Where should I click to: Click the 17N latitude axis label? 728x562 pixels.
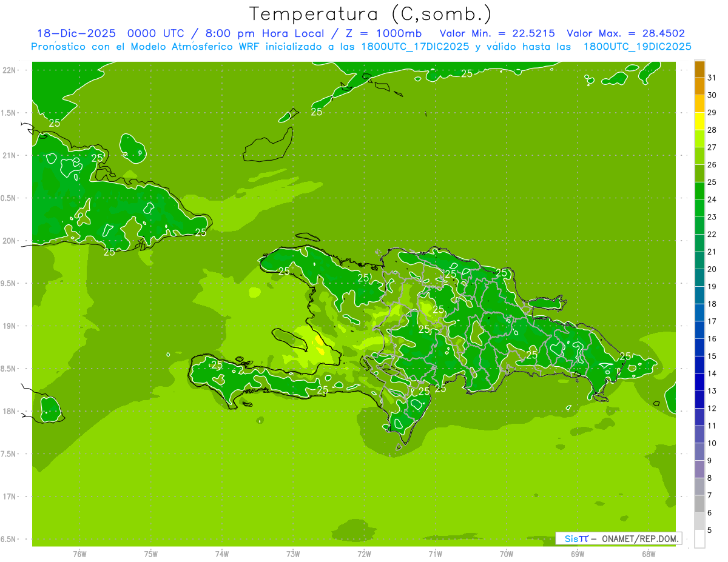tap(8, 497)
